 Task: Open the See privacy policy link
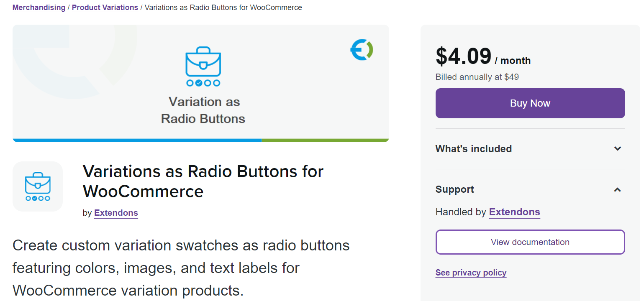471,273
